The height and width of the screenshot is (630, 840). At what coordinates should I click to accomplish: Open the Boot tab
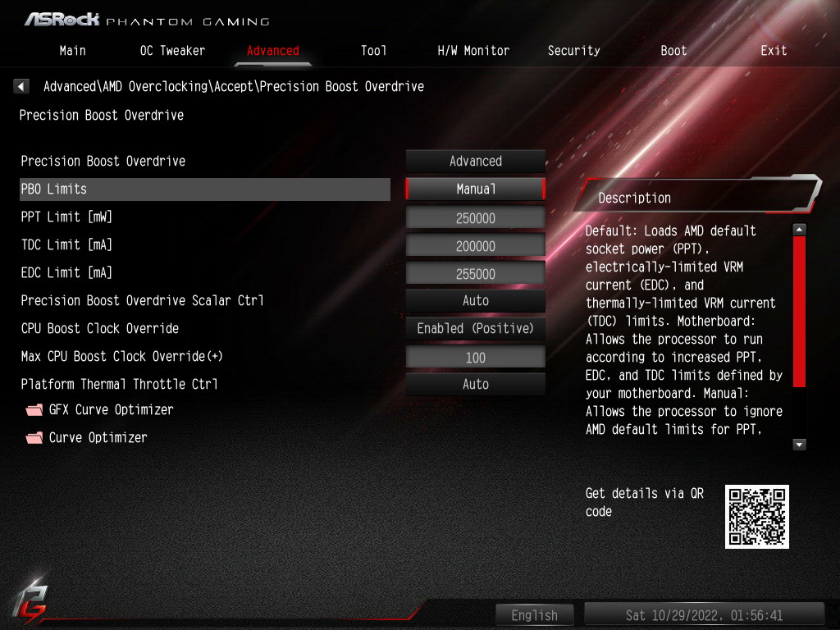(673, 51)
